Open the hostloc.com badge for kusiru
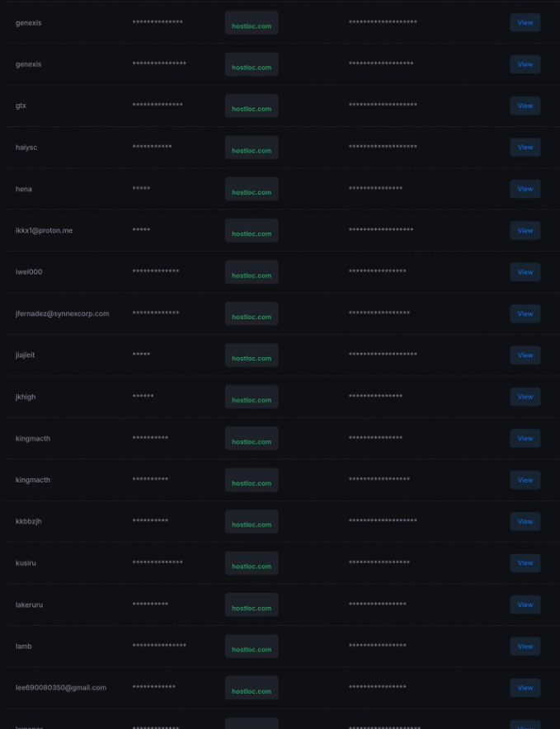 point(252,563)
